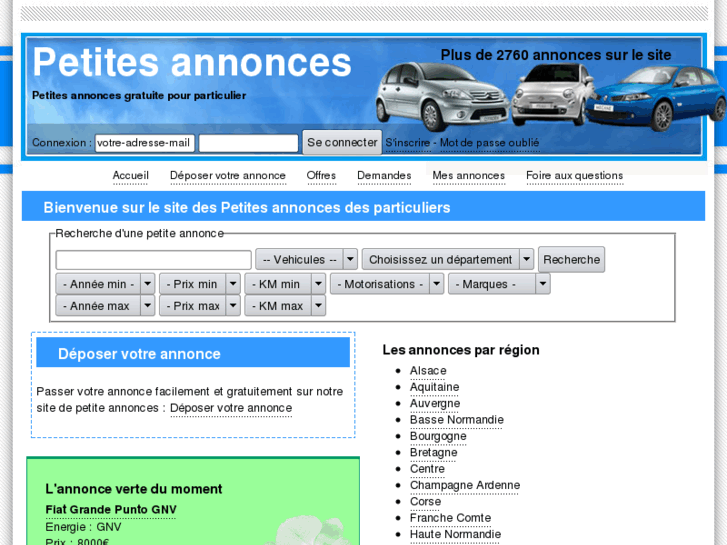Expand the Motorisations dropdown
Screen dimensions: 727x545
tap(387, 284)
